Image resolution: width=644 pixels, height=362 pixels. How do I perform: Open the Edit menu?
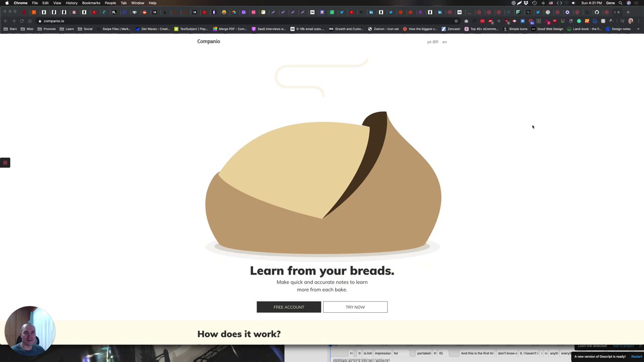[x=45, y=3]
